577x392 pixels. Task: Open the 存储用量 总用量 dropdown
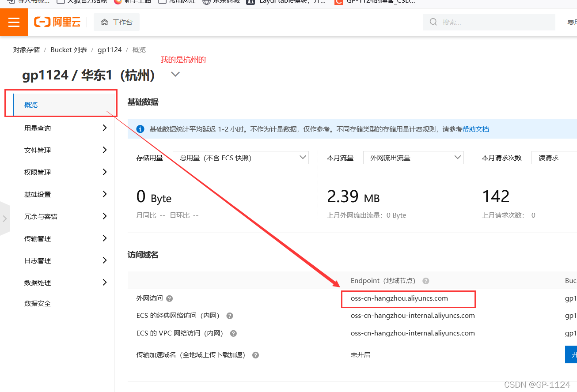pos(241,158)
